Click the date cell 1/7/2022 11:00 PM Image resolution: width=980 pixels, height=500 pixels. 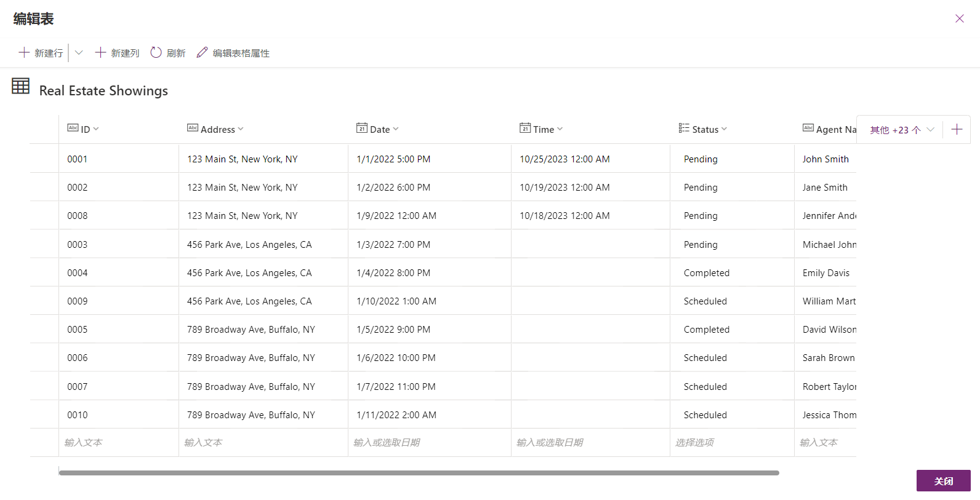(x=430, y=386)
